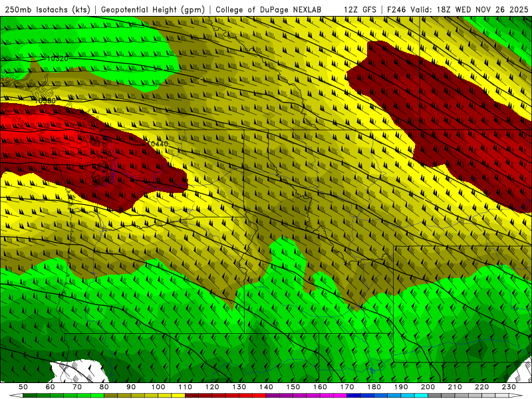The width and height of the screenshot is (532, 399).
Task: Click the '250mb Isotachs (kts)' title text
Action: (x=48, y=10)
